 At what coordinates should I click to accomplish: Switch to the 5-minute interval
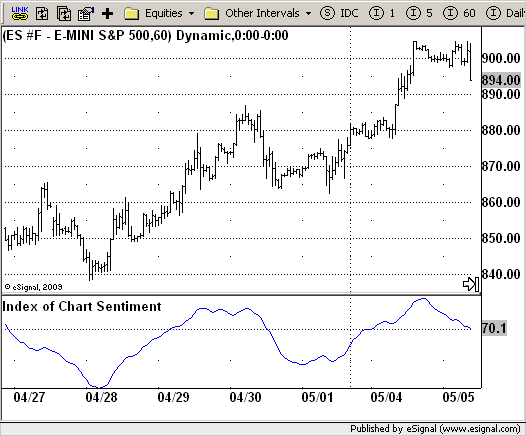419,13
